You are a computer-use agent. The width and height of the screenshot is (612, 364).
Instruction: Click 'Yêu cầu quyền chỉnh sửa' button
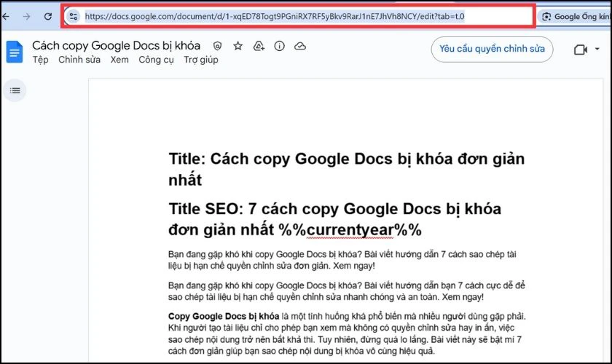[x=492, y=50]
